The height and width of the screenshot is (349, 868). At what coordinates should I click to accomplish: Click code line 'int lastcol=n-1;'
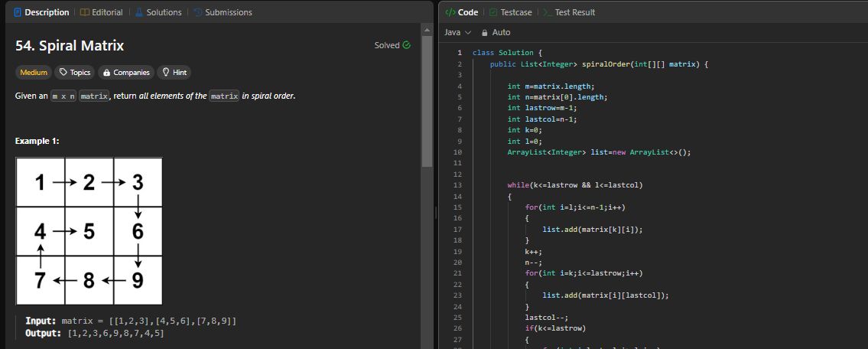pos(541,119)
